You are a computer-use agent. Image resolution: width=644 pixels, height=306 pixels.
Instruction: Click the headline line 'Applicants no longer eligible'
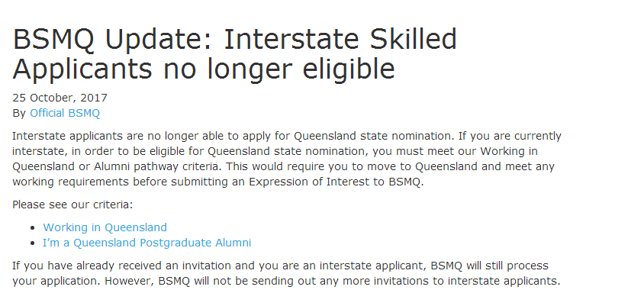click(204, 69)
